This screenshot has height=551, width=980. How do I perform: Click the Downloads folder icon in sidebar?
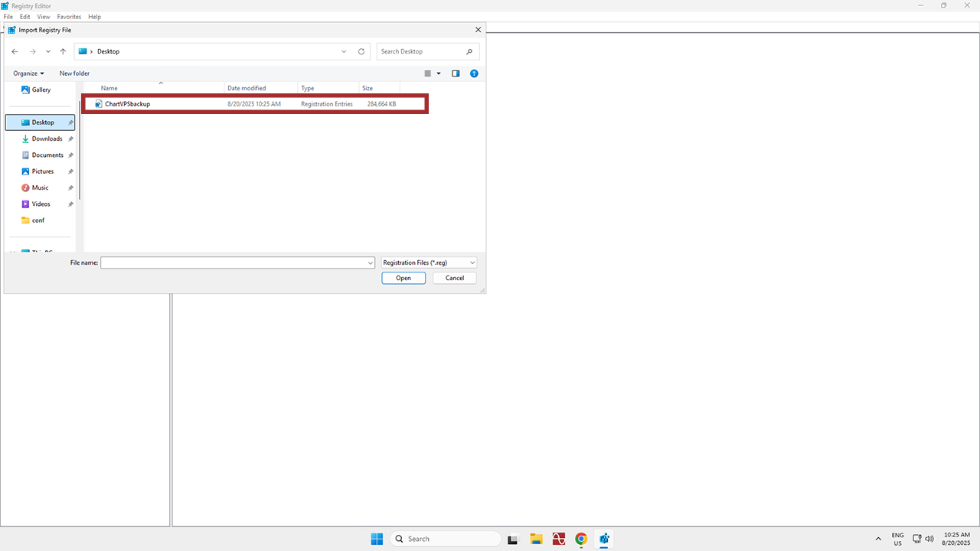click(x=25, y=139)
